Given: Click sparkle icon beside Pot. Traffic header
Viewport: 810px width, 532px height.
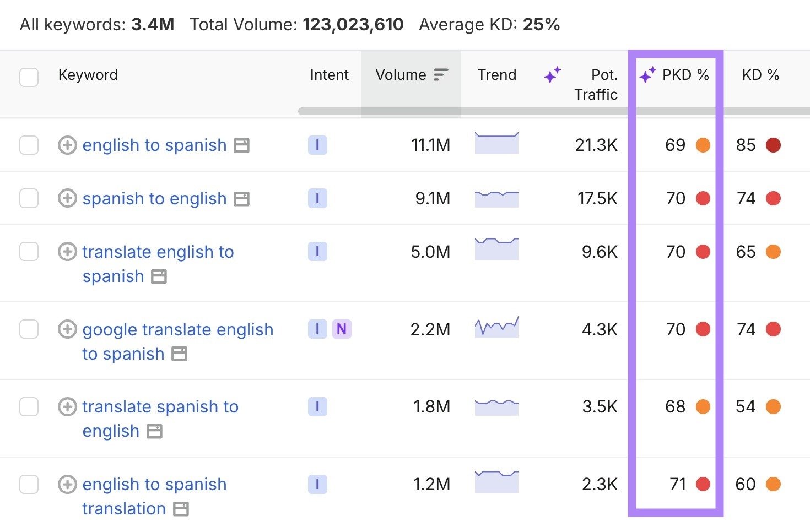Looking at the screenshot, I should pyautogui.click(x=552, y=75).
